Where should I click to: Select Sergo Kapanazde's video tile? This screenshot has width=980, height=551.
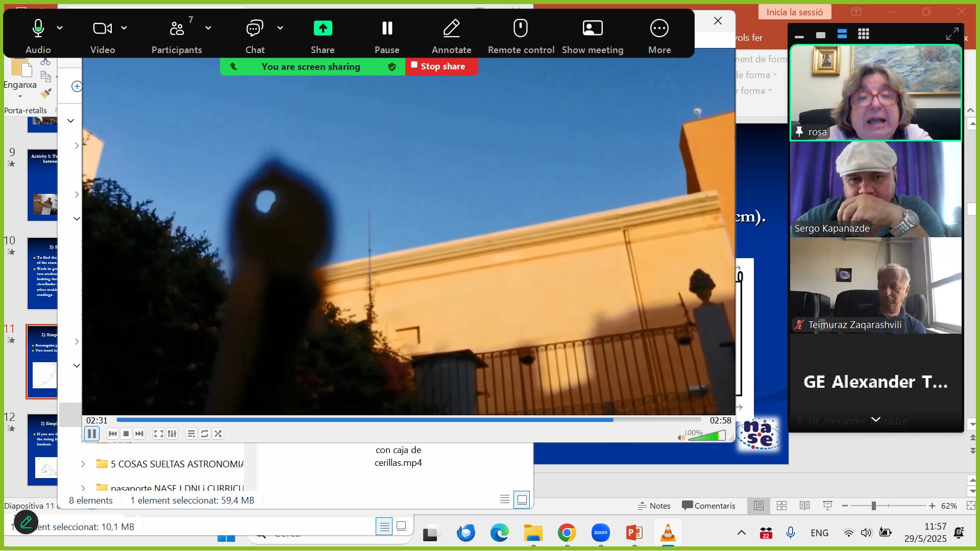click(876, 189)
